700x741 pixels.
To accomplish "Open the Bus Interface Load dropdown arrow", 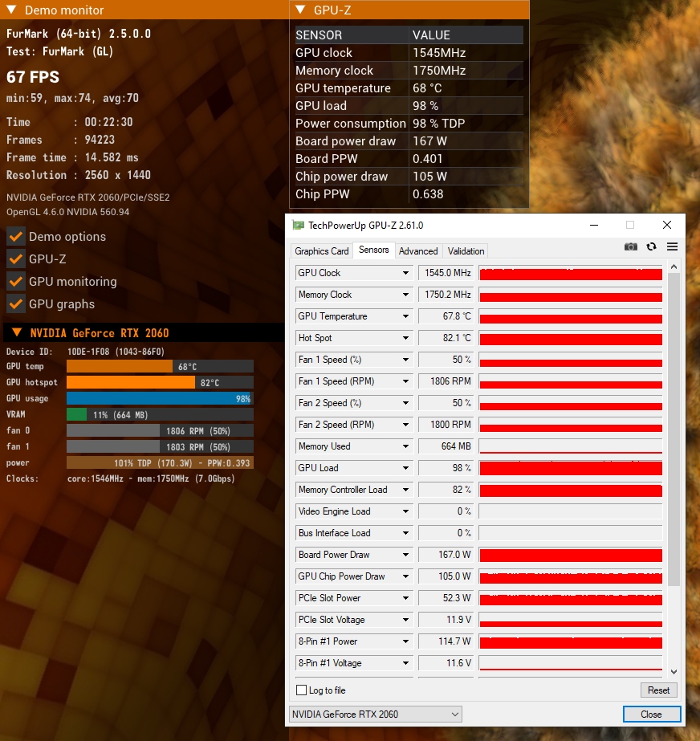I will click(x=405, y=533).
